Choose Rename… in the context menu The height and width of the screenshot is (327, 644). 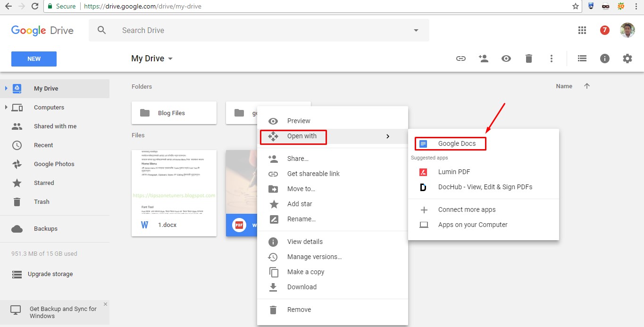point(333,219)
